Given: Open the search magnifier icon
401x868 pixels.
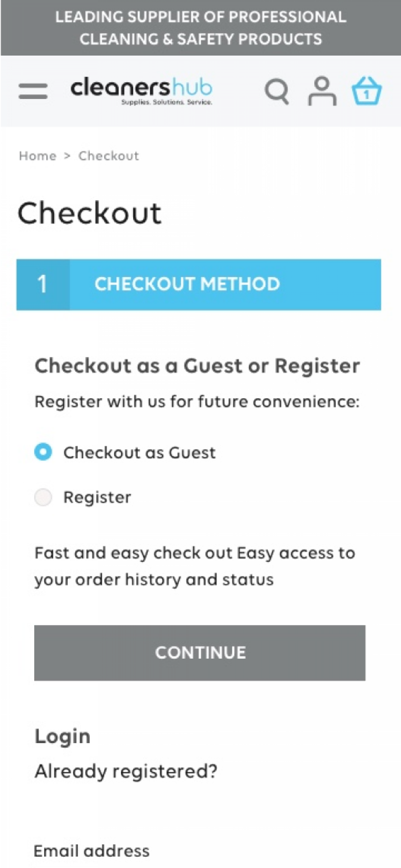Looking at the screenshot, I should click(x=277, y=92).
